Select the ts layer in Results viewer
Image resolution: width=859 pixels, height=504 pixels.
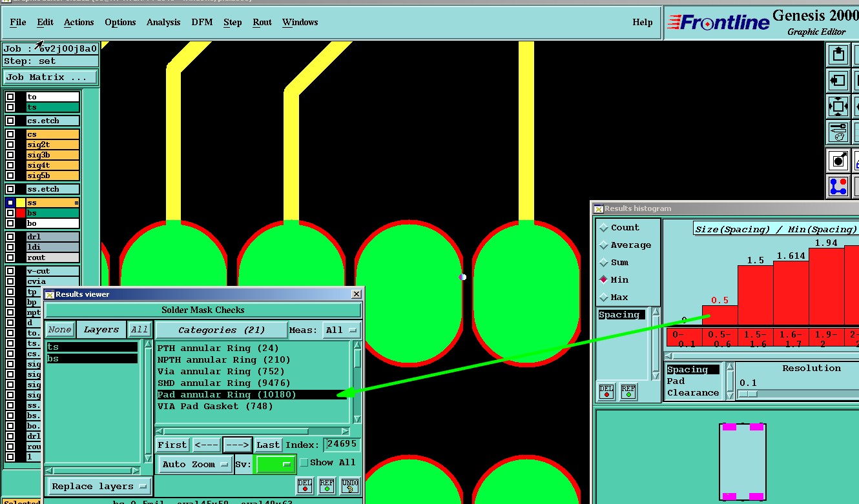[92, 347]
